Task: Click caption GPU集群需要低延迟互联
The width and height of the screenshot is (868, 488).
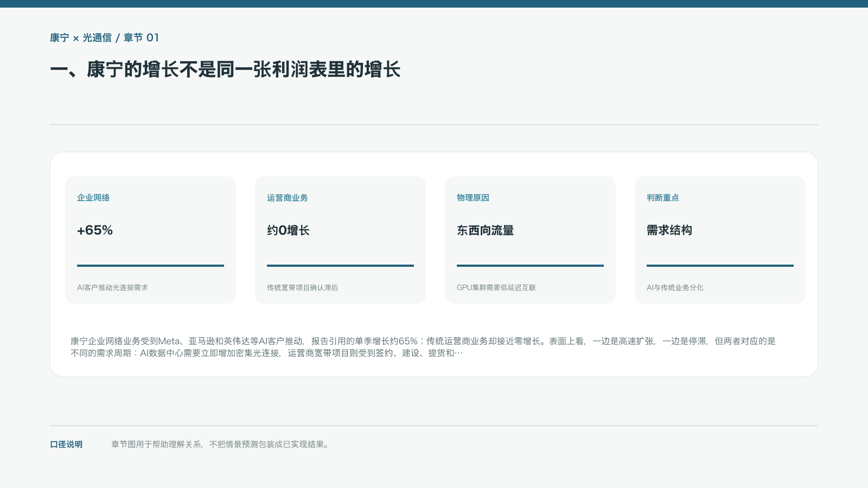Action: [x=496, y=287]
